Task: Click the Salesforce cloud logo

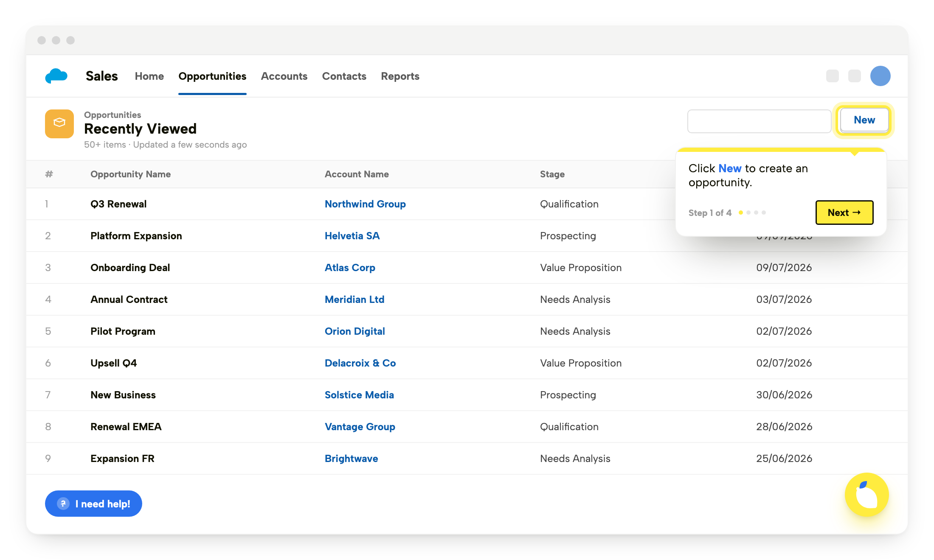Action: [56, 76]
